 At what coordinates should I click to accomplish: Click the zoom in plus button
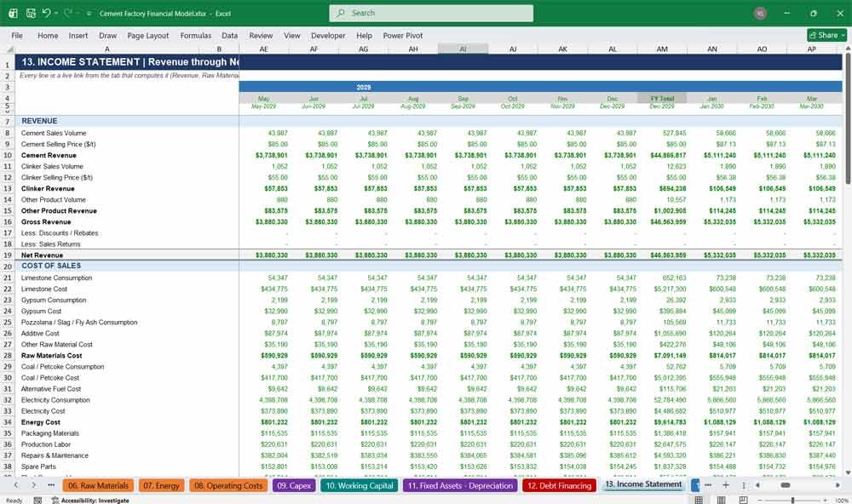tap(825, 501)
